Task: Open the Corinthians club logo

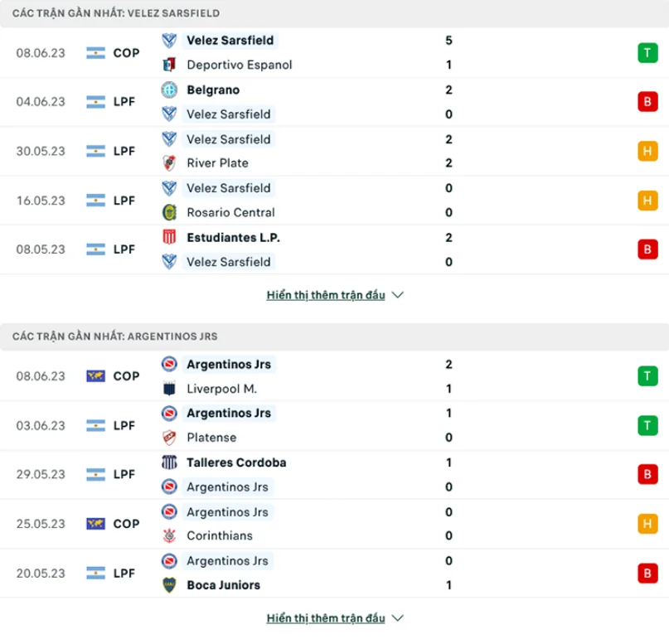Action: pos(170,536)
